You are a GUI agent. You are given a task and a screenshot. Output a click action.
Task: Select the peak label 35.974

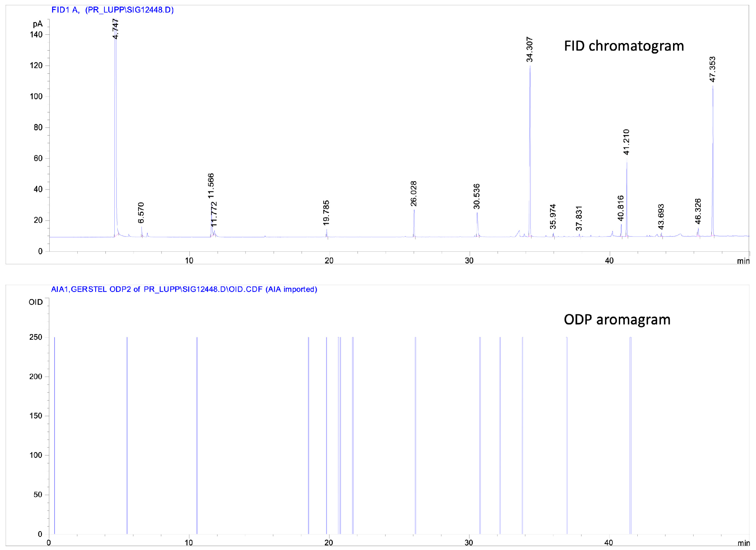click(553, 217)
